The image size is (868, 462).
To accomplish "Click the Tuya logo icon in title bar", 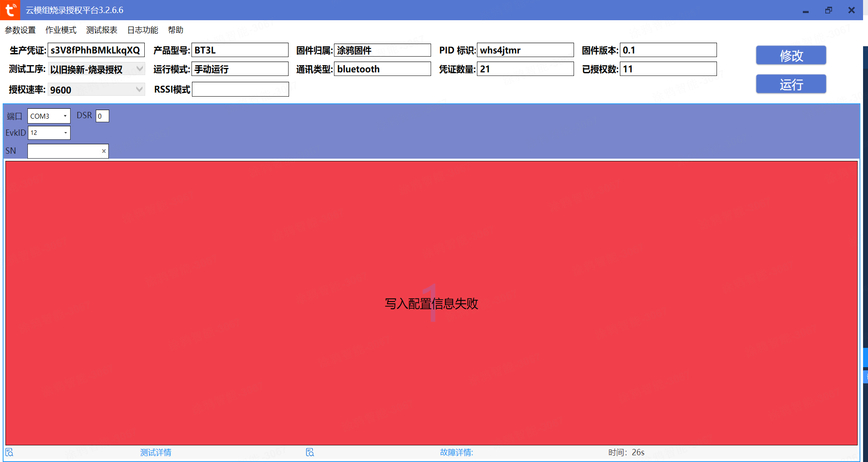I will (x=10, y=10).
